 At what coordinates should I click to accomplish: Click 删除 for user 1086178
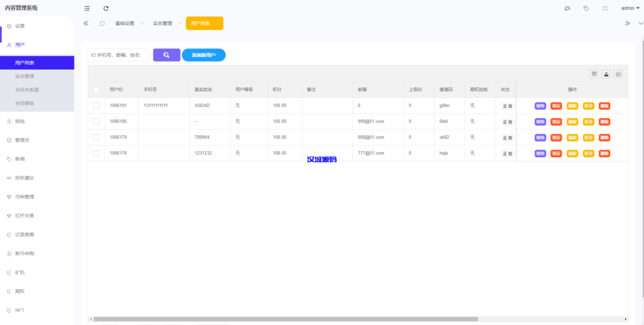coord(604,153)
